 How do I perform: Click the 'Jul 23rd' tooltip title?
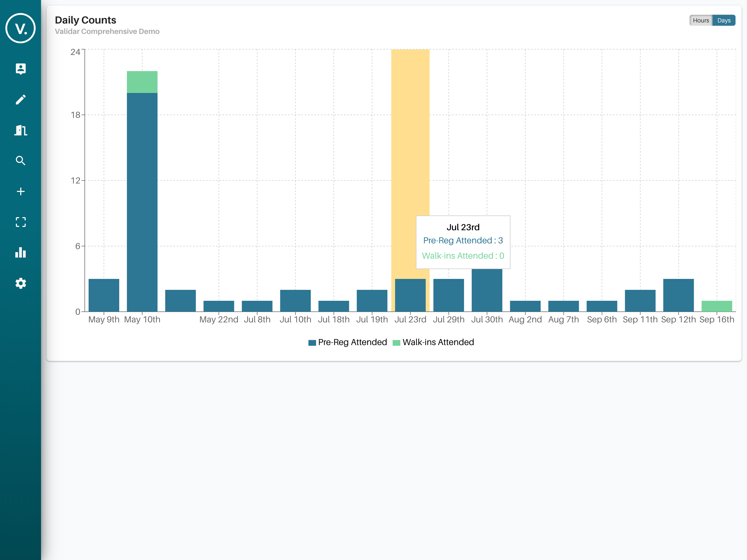(463, 227)
